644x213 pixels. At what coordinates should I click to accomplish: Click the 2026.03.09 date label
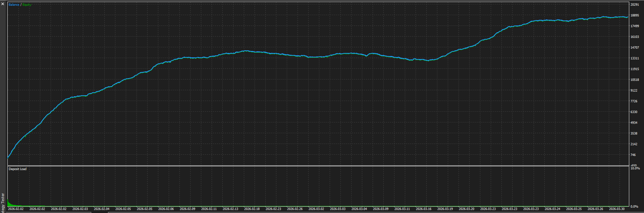(381, 209)
